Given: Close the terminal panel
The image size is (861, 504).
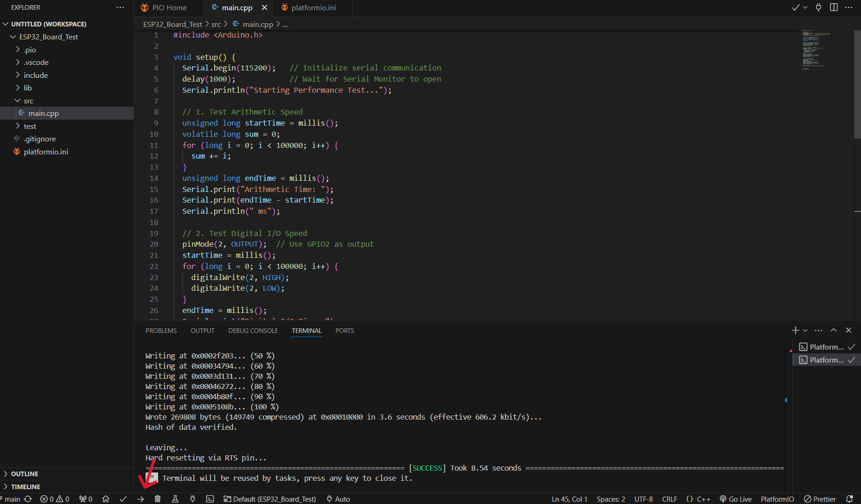Looking at the screenshot, I should point(848,330).
